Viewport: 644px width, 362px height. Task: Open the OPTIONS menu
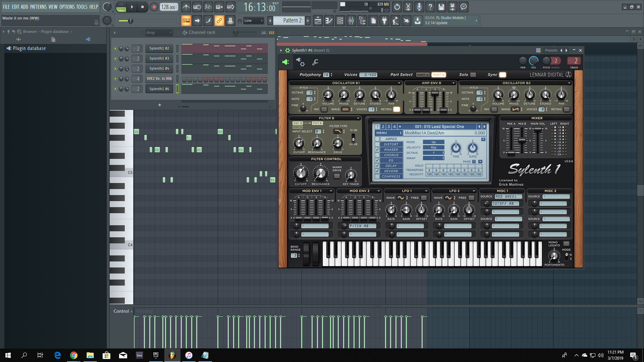[x=67, y=7]
